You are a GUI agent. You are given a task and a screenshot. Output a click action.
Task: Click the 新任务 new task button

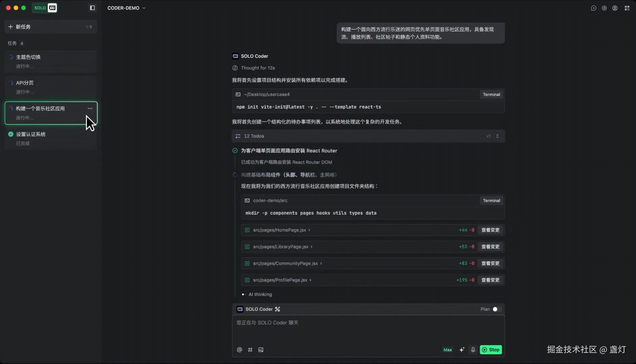click(x=51, y=27)
